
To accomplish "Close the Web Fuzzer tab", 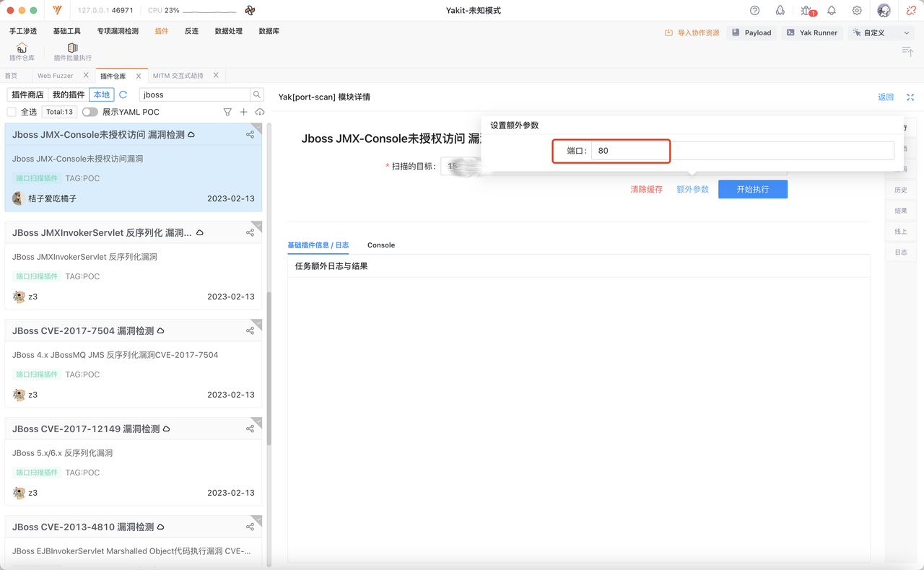I will click(x=87, y=76).
